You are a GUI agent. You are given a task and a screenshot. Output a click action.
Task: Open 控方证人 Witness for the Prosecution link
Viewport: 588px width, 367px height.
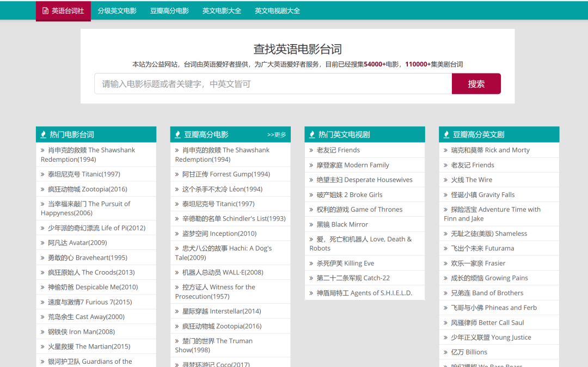point(215,292)
